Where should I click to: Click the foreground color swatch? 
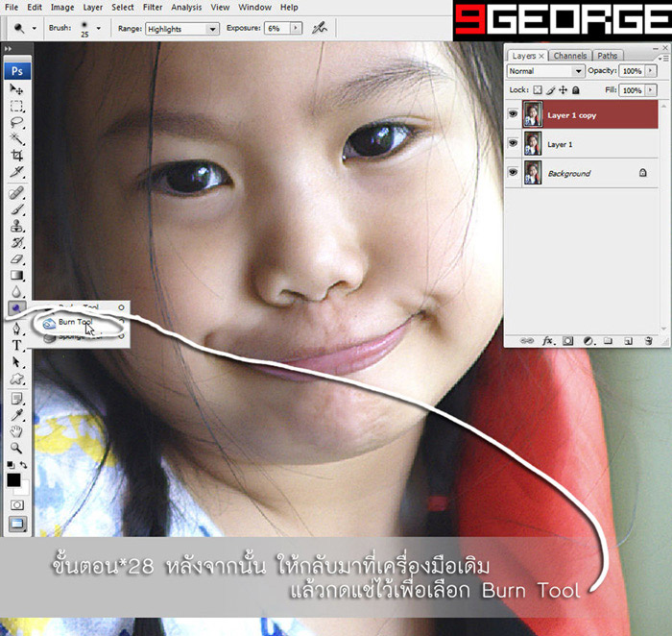(x=13, y=480)
